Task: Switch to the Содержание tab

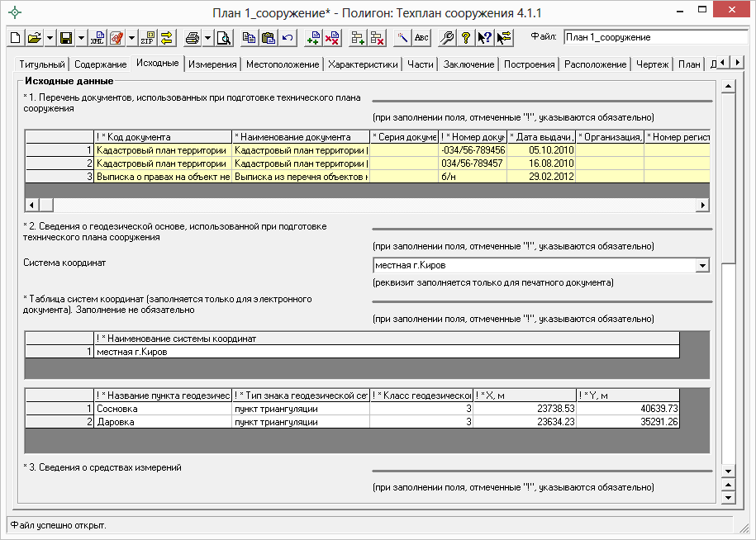Action: coord(100,64)
